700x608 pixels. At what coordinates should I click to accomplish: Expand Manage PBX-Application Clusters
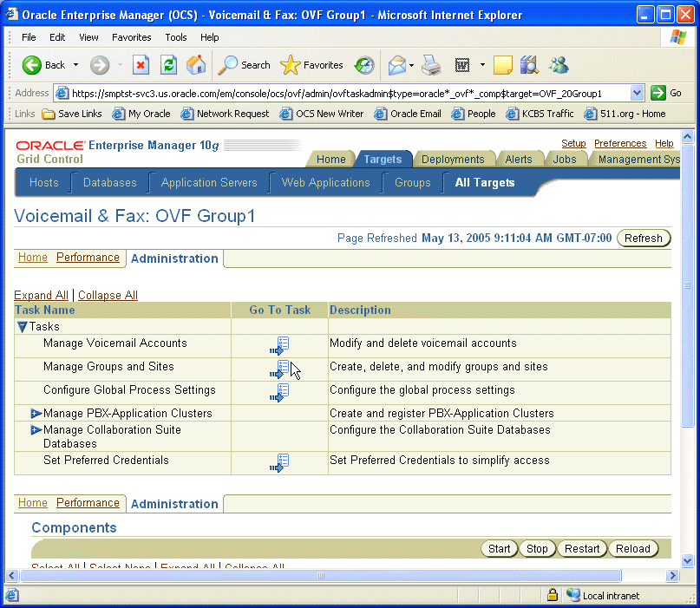click(35, 413)
